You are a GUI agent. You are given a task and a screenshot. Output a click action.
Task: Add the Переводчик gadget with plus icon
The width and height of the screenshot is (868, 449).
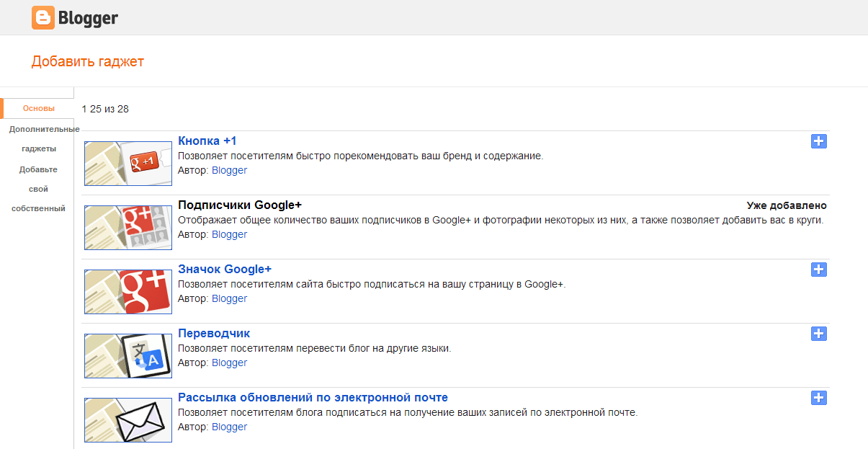coord(818,334)
